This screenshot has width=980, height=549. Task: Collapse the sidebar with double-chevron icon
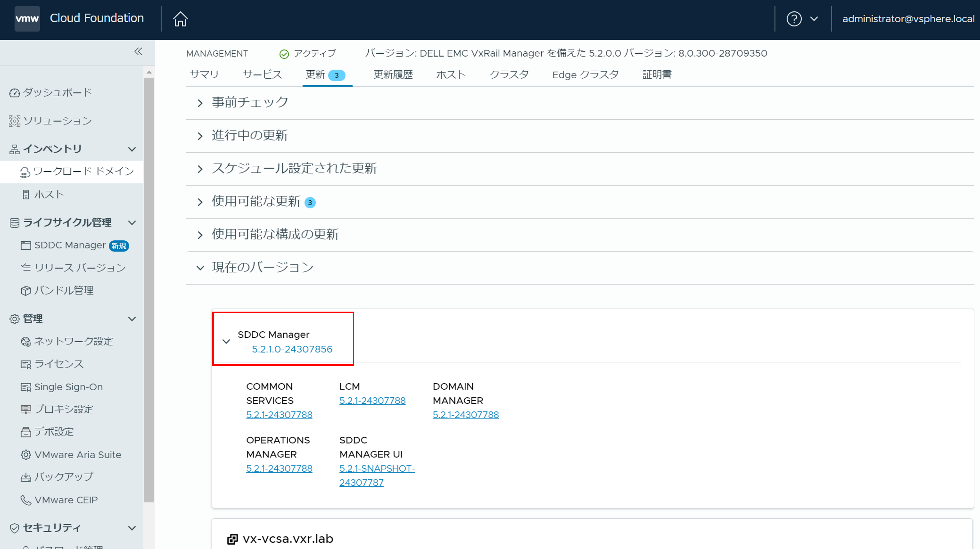point(139,51)
